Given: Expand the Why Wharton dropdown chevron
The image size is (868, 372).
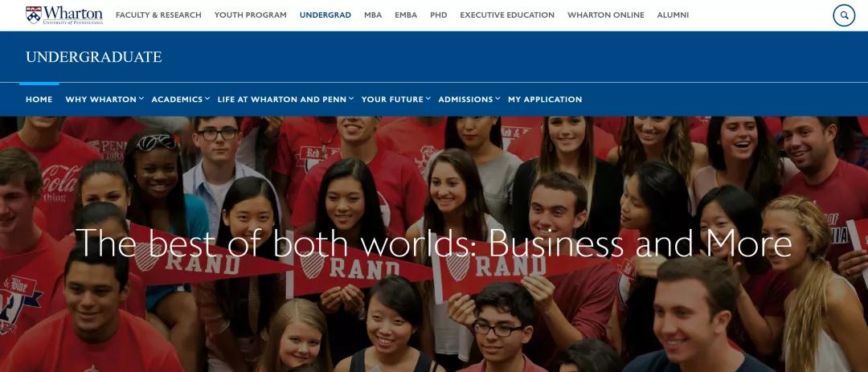Looking at the screenshot, I should click(x=141, y=99).
